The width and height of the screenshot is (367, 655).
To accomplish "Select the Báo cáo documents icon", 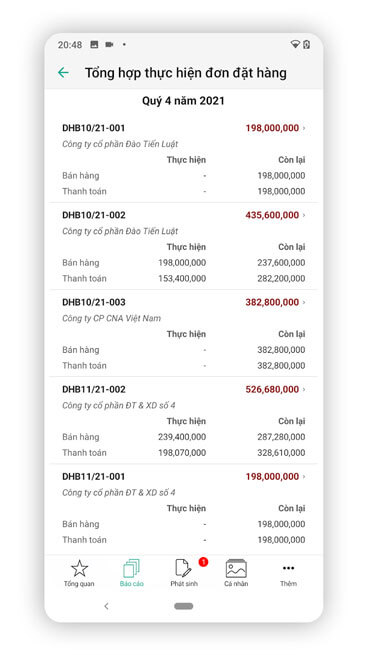I will 132,569.
